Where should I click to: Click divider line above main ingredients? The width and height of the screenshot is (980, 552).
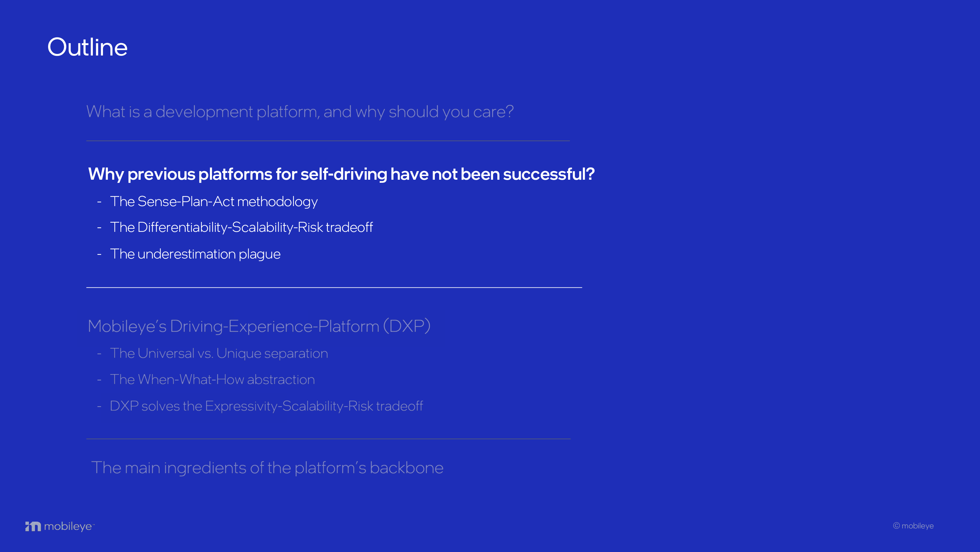pos(328,439)
